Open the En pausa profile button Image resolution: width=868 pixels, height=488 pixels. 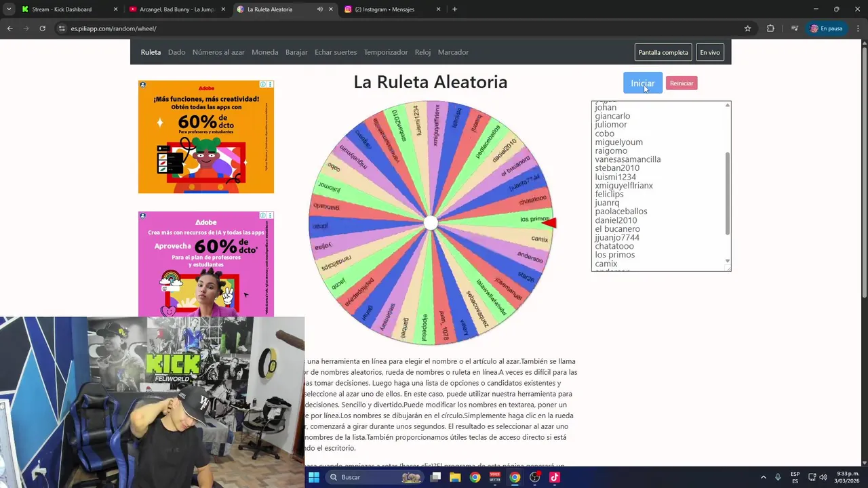pyautogui.click(x=826, y=28)
